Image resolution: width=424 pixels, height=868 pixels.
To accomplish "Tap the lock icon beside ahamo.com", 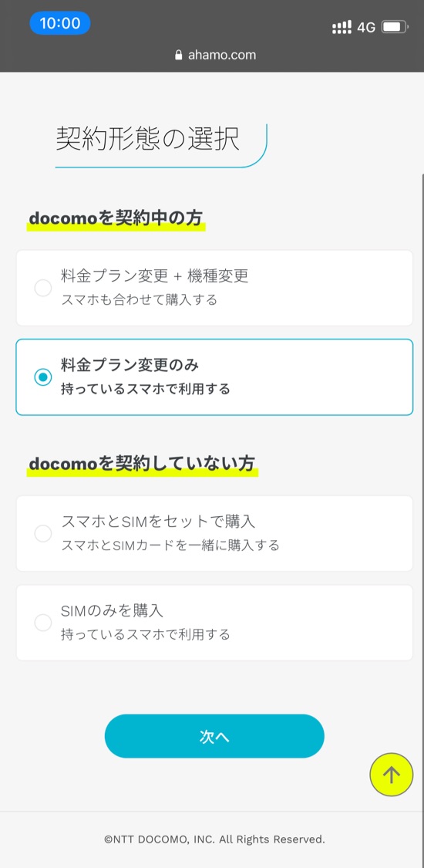I will coord(178,56).
